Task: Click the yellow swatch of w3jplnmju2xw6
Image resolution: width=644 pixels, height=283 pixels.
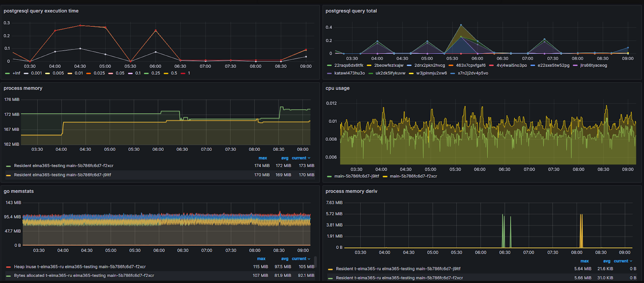Action: [x=411, y=73]
